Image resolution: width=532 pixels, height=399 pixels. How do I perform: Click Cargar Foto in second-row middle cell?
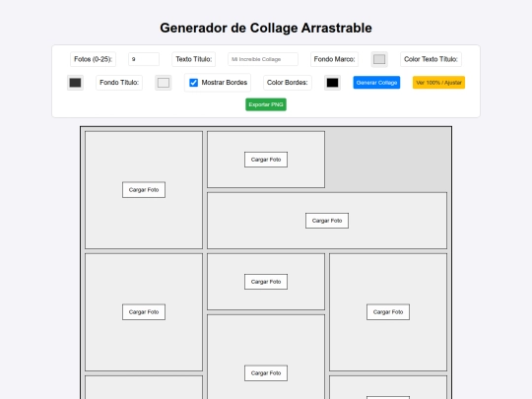(266, 282)
